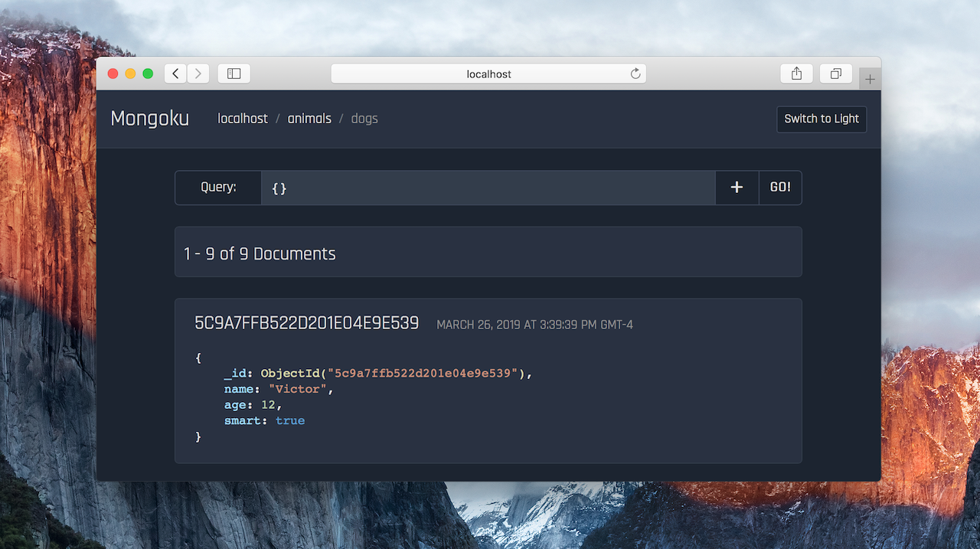Click the Safari address bar
Screen dimensions: 980x549
click(x=488, y=74)
